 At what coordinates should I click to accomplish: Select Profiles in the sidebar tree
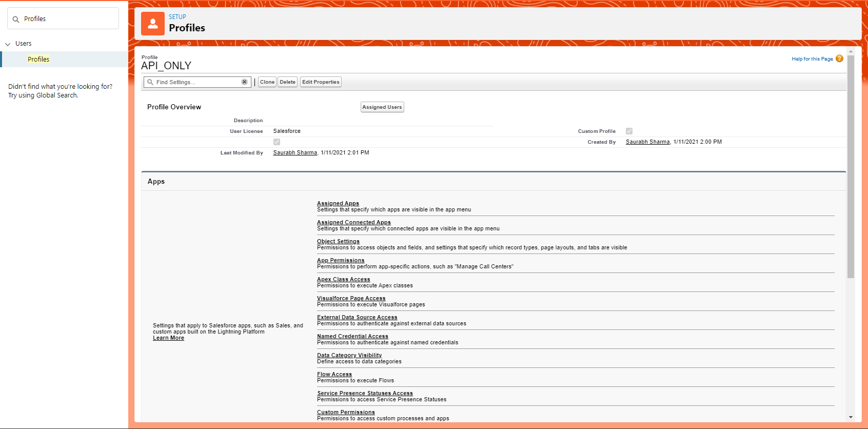tap(38, 60)
